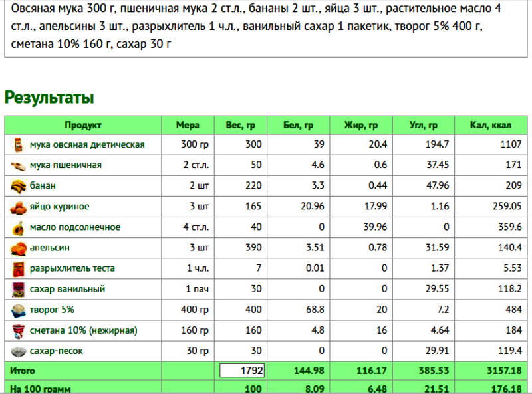Screen dimensions: 532x394
Task: Click the banana product icon
Action: coord(18,186)
